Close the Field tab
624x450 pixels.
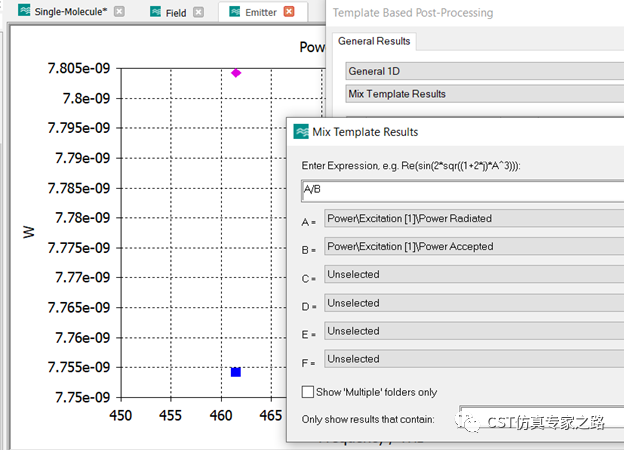coord(199,12)
